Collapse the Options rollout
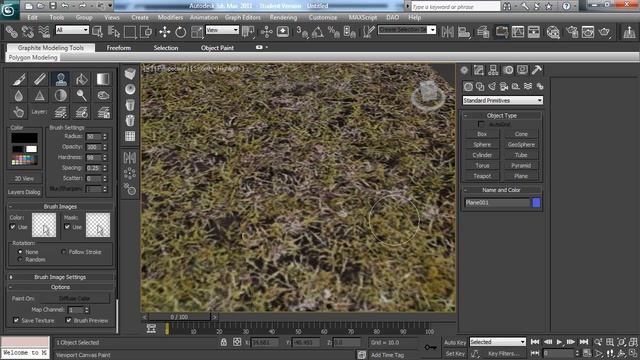This screenshot has height=360, width=640. coord(60,287)
